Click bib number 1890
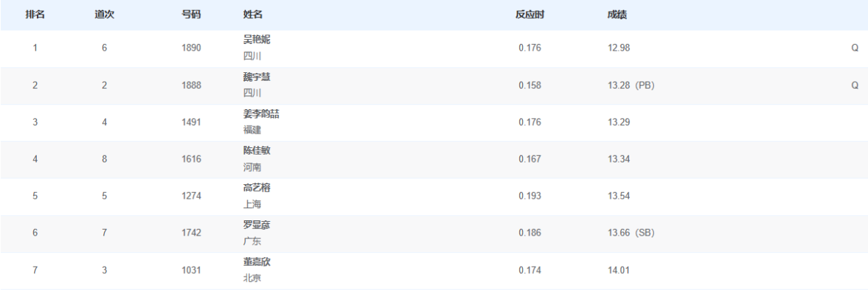Screen dimensions: 868x294 click(x=191, y=48)
